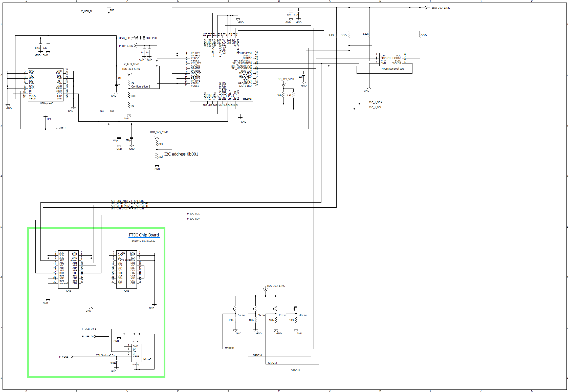Select the LED symbol below the 10k resistor
The width and height of the screenshot is (569, 392).
pos(117,85)
